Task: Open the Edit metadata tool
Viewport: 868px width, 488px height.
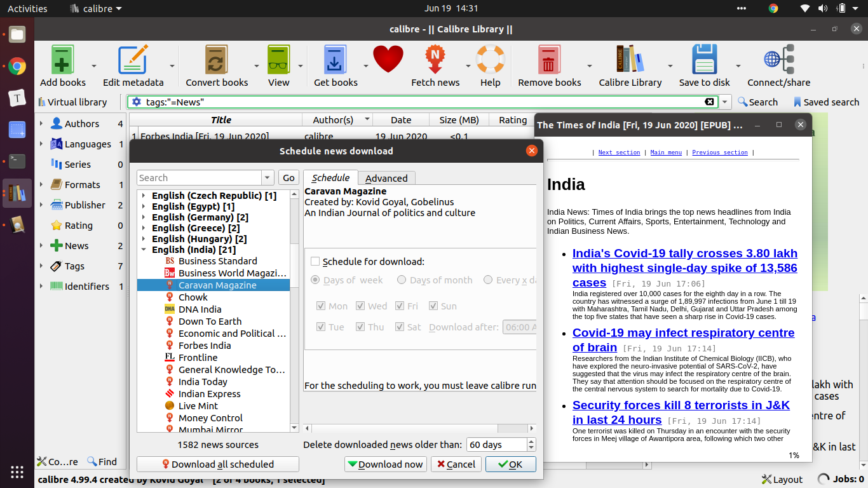Action: [133, 60]
